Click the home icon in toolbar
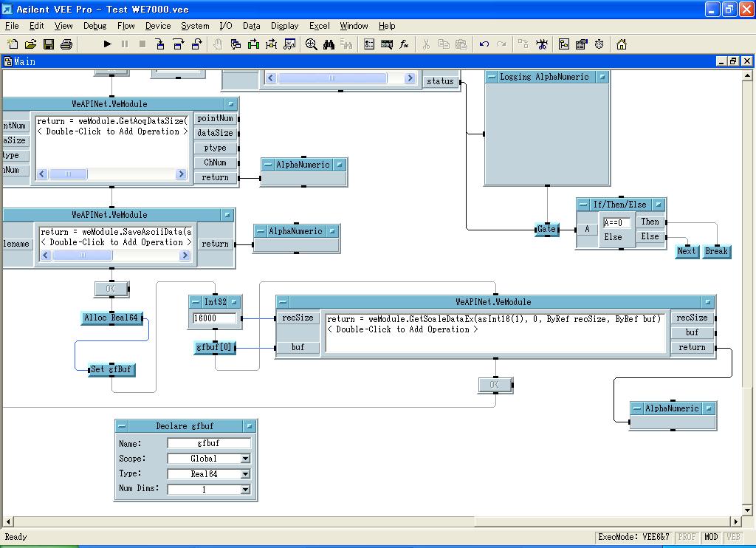 pos(621,44)
